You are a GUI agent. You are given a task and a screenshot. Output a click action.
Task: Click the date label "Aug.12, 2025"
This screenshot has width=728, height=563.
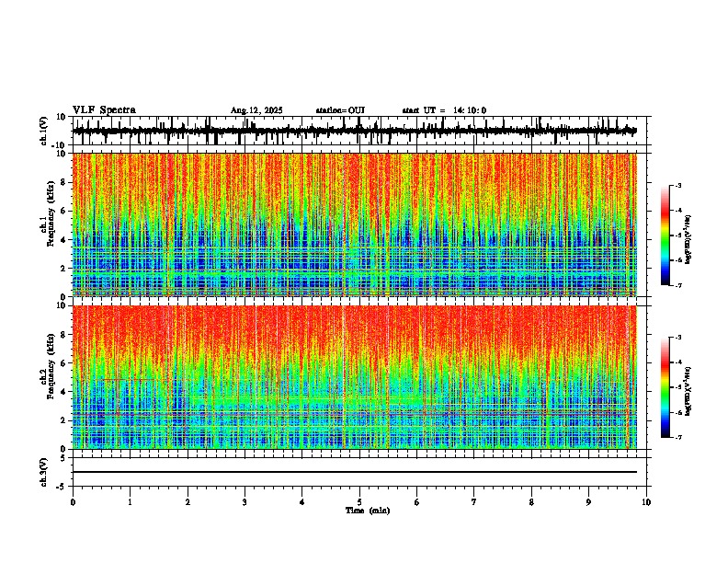pos(256,110)
